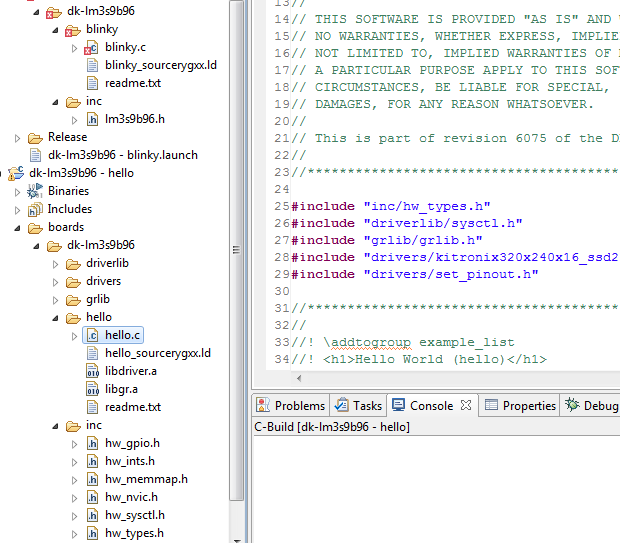Expand the hw_ints.h node
The height and width of the screenshot is (543, 620).
pyautogui.click(x=74, y=462)
